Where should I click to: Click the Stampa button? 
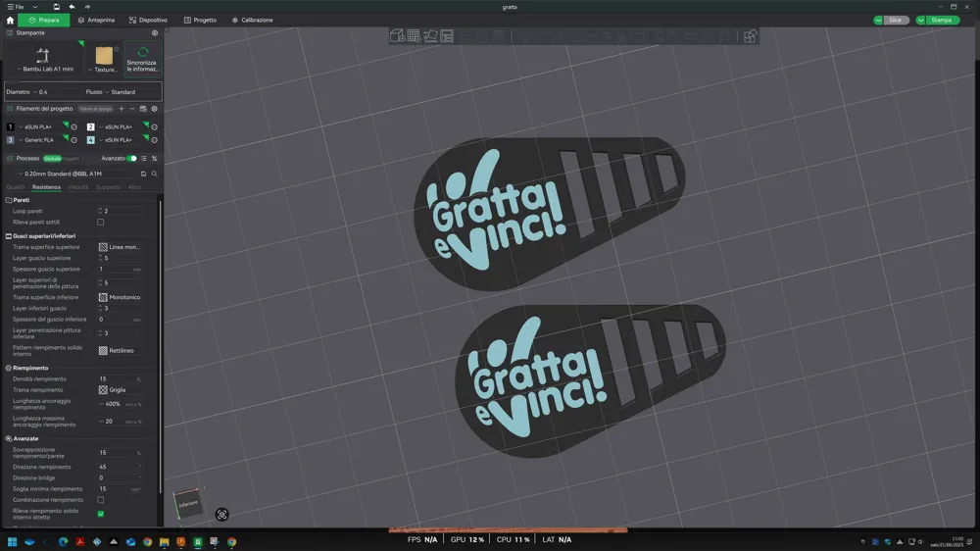click(941, 20)
